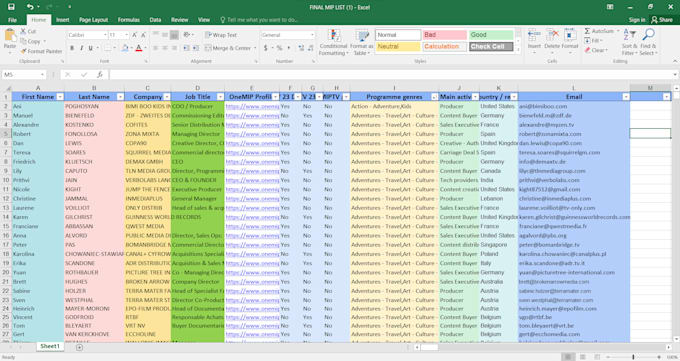This screenshot has width=680, height=361.
Task: Apply Percent style format
Action: coord(280,48)
